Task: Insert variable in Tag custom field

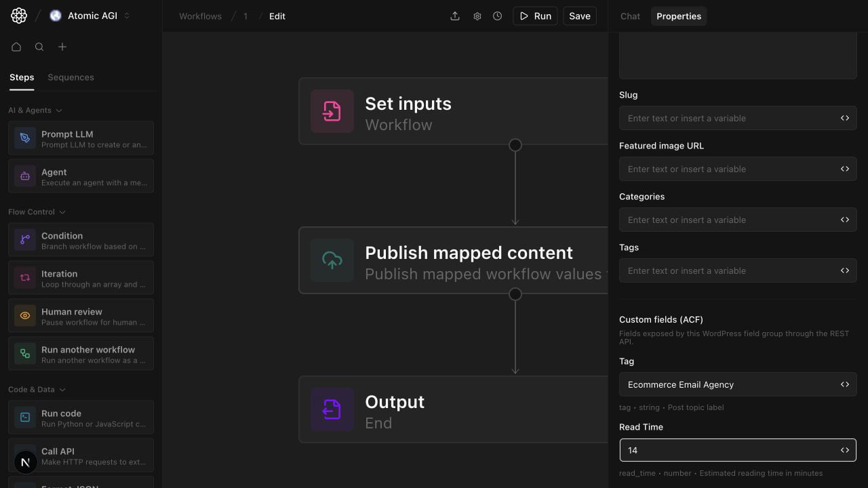Action: tap(845, 384)
